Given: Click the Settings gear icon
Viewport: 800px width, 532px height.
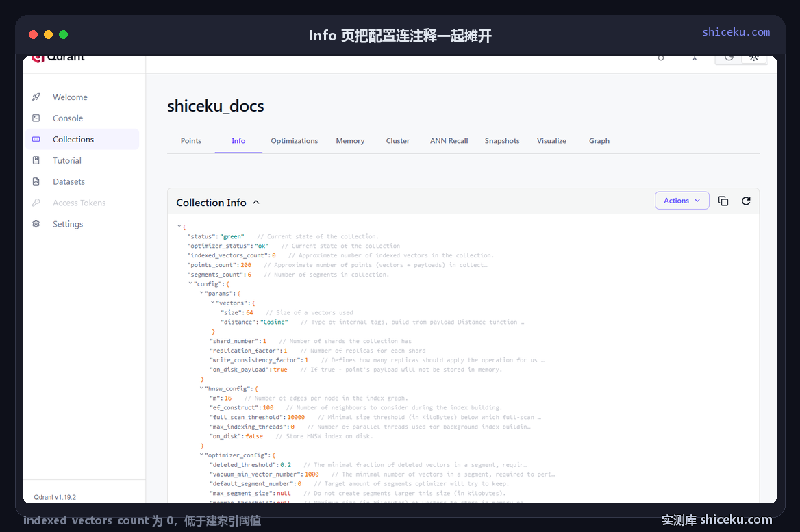Looking at the screenshot, I should coord(36,224).
